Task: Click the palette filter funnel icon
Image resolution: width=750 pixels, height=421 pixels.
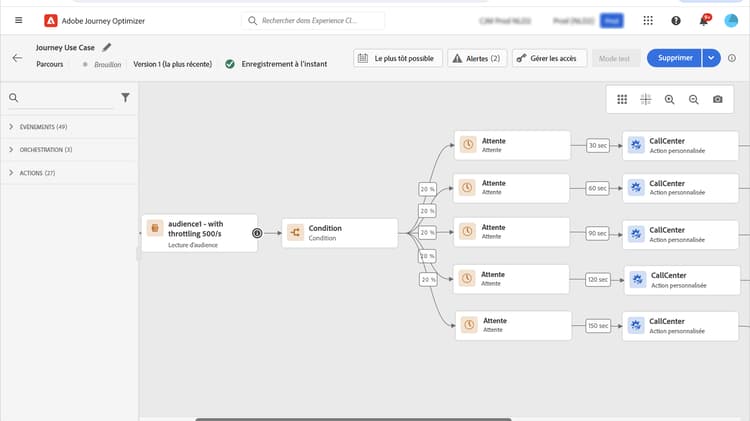Action: tap(125, 98)
